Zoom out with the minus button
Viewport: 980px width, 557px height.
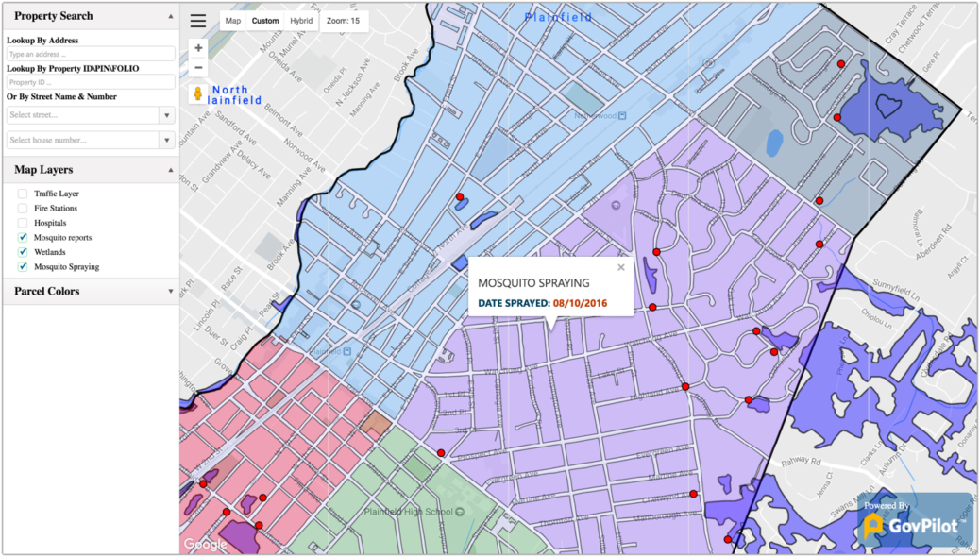pyautogui.click(x=198, y=68)
